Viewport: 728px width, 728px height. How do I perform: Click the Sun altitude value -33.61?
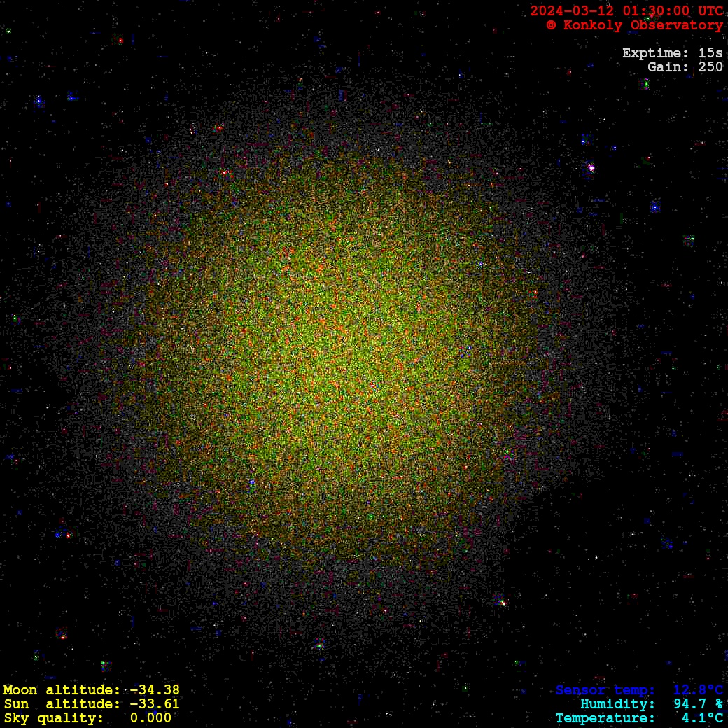155,704
